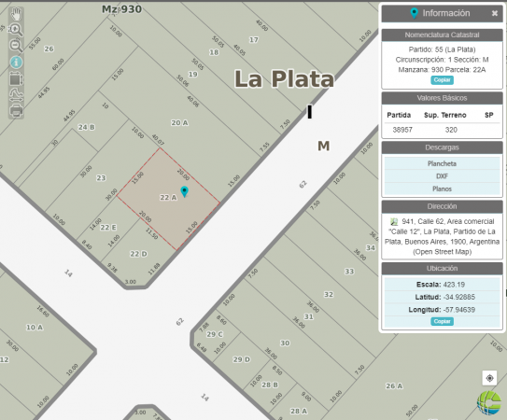Activate the zoom in magnifier tool

(16, 30)
